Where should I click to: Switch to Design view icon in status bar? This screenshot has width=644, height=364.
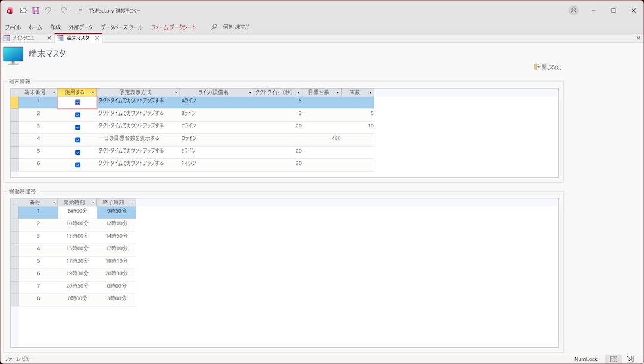[630, 359]
